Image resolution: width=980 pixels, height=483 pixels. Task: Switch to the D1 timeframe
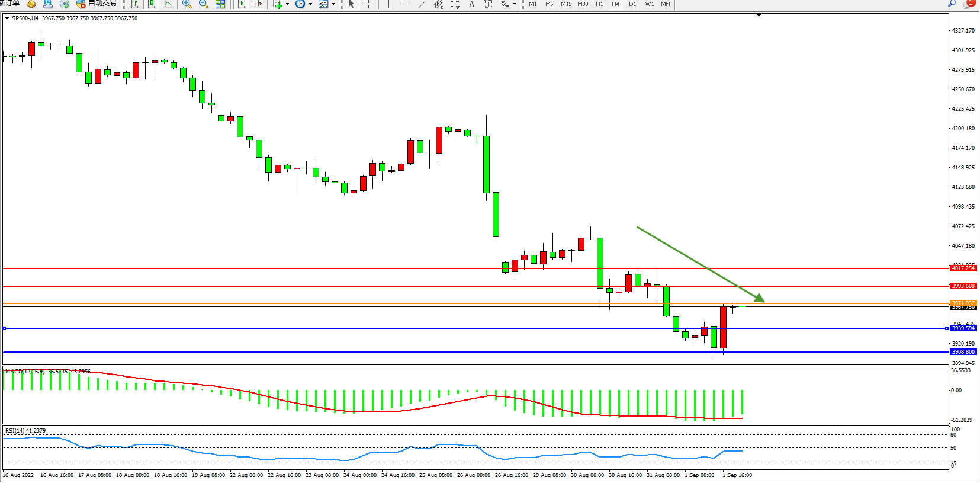(x=632, y=4)
